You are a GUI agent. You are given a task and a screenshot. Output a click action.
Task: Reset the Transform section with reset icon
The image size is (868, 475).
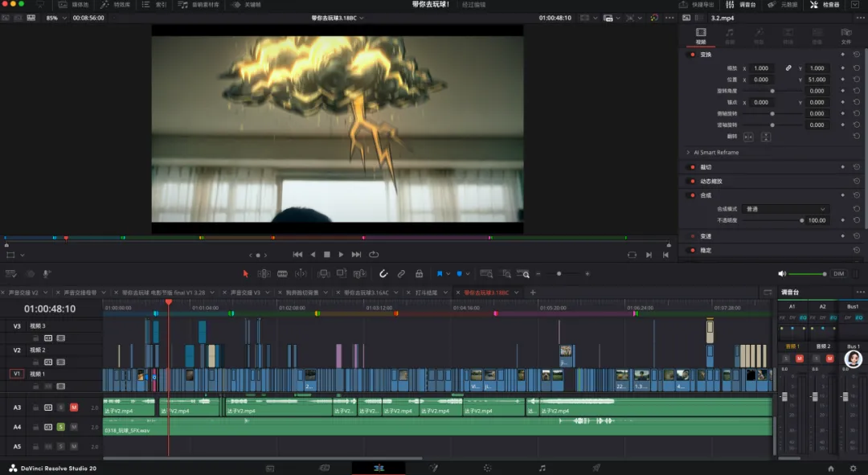point(857,55)
